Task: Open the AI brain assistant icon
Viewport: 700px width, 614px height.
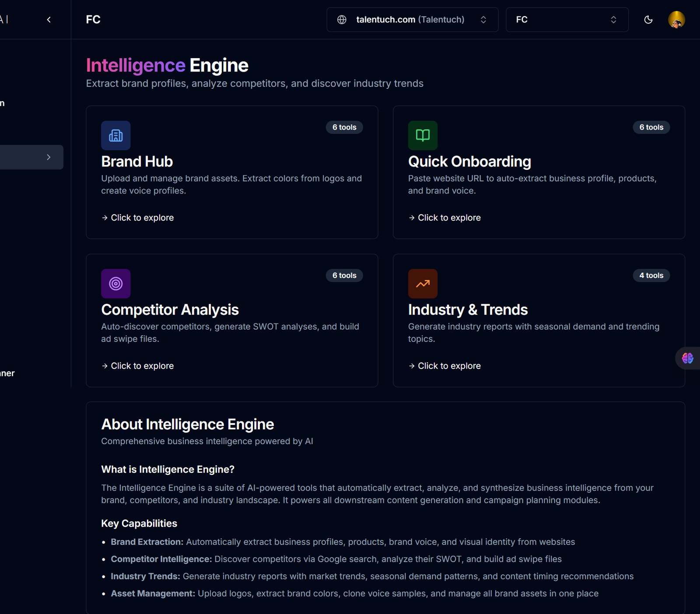Action: click(x=688, y=358)
